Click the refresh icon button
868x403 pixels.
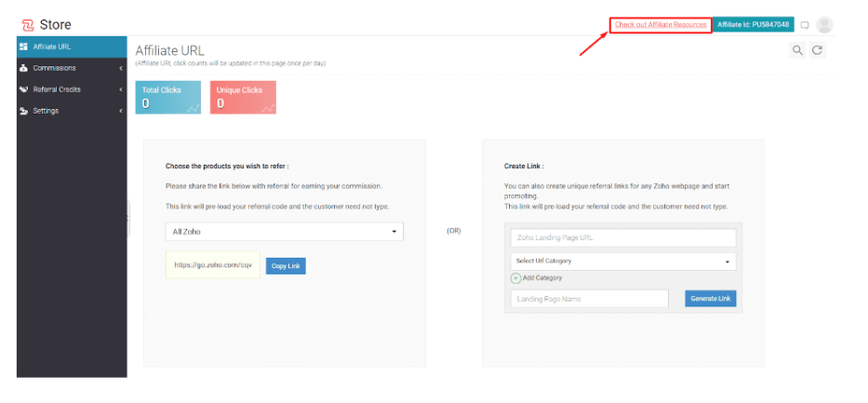pyautogui.click(x=817, y=50)
